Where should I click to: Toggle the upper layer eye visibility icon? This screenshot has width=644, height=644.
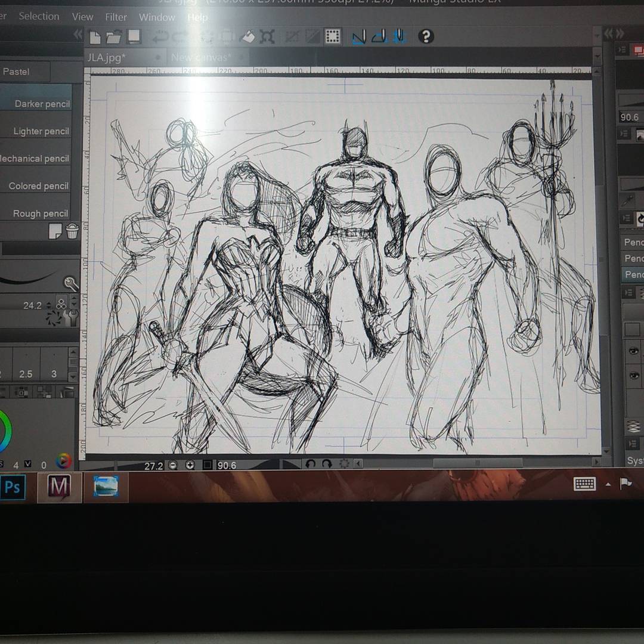tap(633, 351)
